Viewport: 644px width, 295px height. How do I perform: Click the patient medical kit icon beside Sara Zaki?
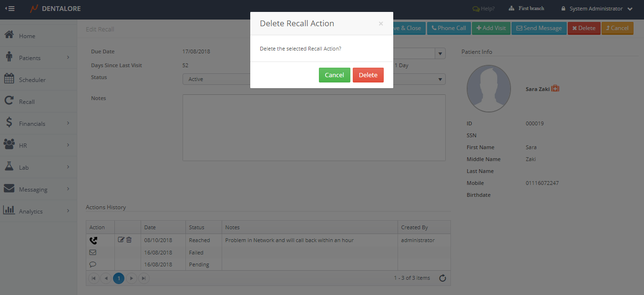point(555,89)
